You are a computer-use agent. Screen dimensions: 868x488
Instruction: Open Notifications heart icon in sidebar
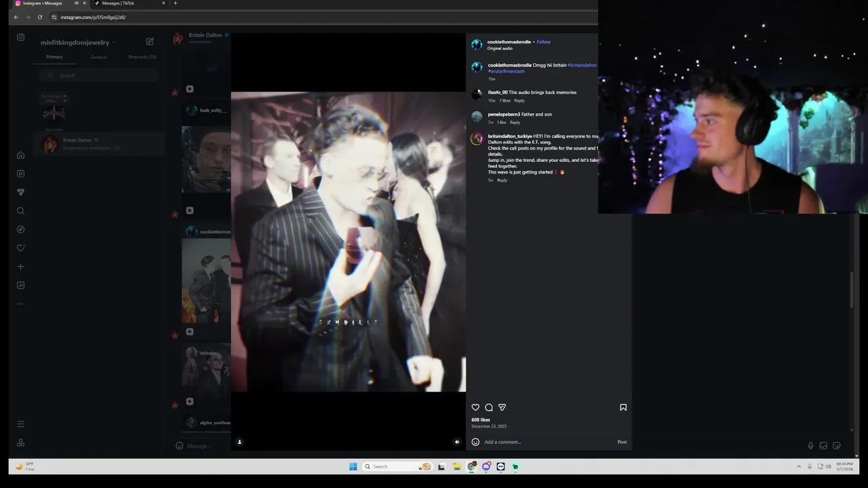[20, 248]
